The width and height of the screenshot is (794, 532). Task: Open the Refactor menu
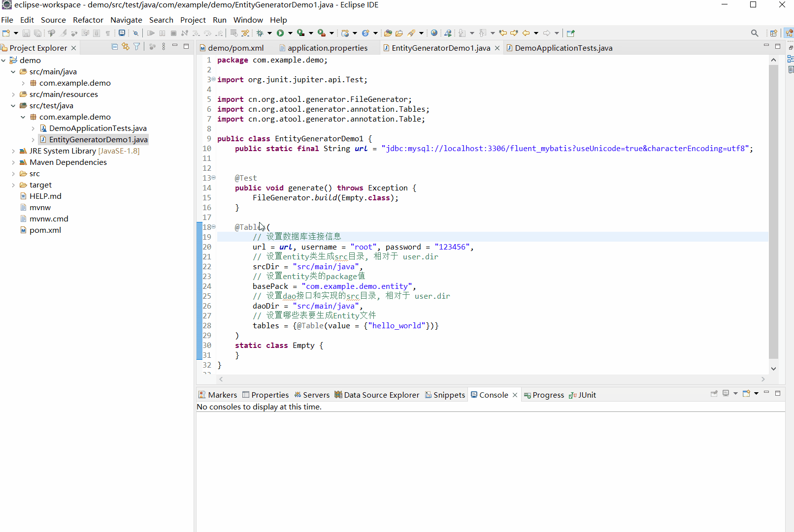(x=88, y=20)
